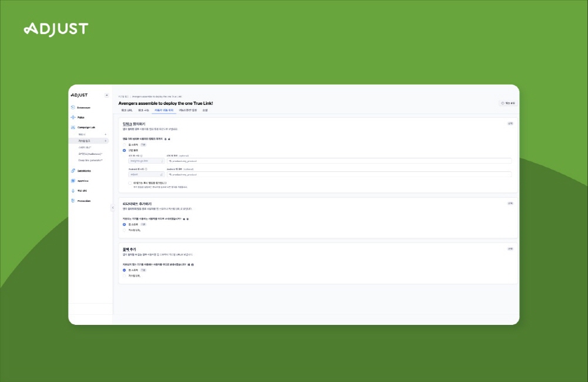Click the "Datascape" label in the sidebar
The image size is (588, 382).
pos(83,108)
